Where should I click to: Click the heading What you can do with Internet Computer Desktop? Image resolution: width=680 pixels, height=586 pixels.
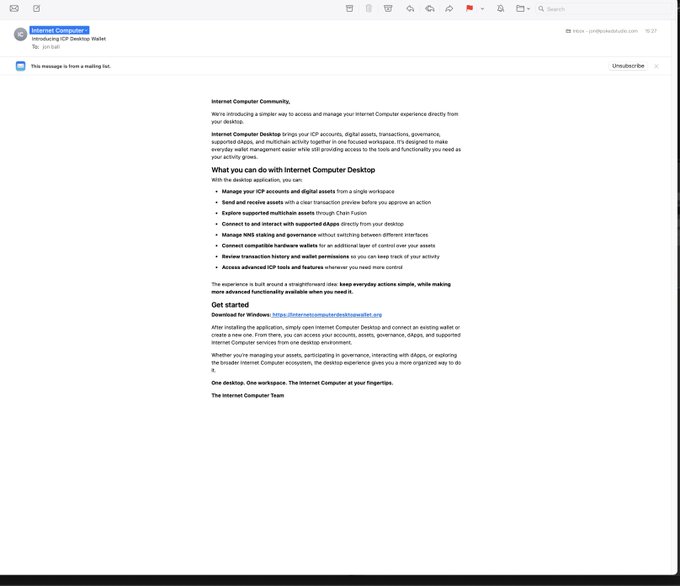(x=293, y=170)
